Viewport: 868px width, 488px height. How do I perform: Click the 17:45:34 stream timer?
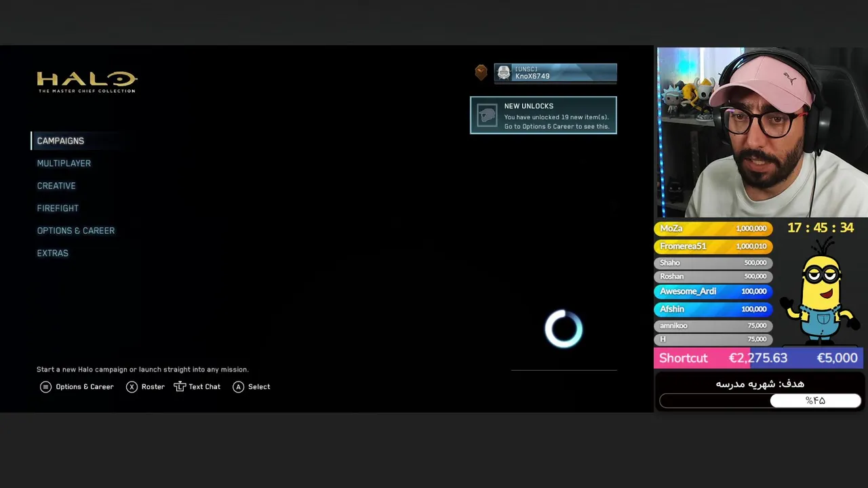click(x=821, y=228)
